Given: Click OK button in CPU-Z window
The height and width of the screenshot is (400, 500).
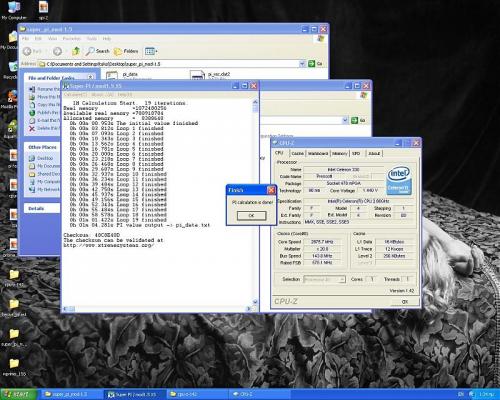Looking at the screenshot, I should point(405,302).
